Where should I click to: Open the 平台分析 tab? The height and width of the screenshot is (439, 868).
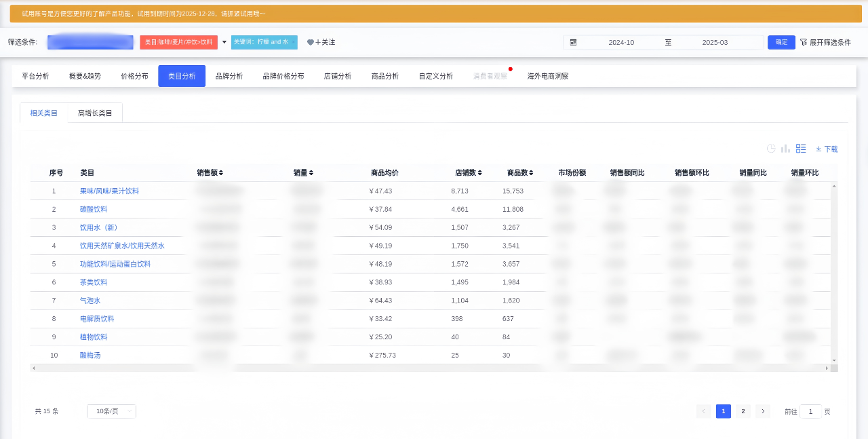point(35,76)
